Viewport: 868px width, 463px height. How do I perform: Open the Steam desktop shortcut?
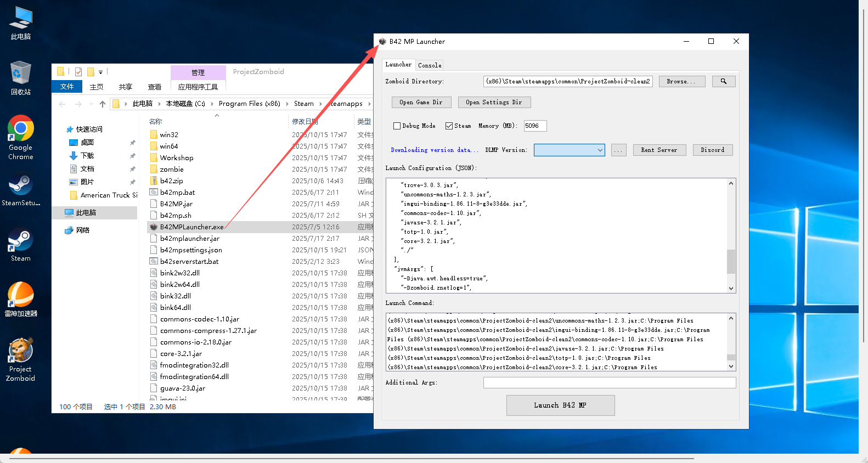[x=20, y=245]
